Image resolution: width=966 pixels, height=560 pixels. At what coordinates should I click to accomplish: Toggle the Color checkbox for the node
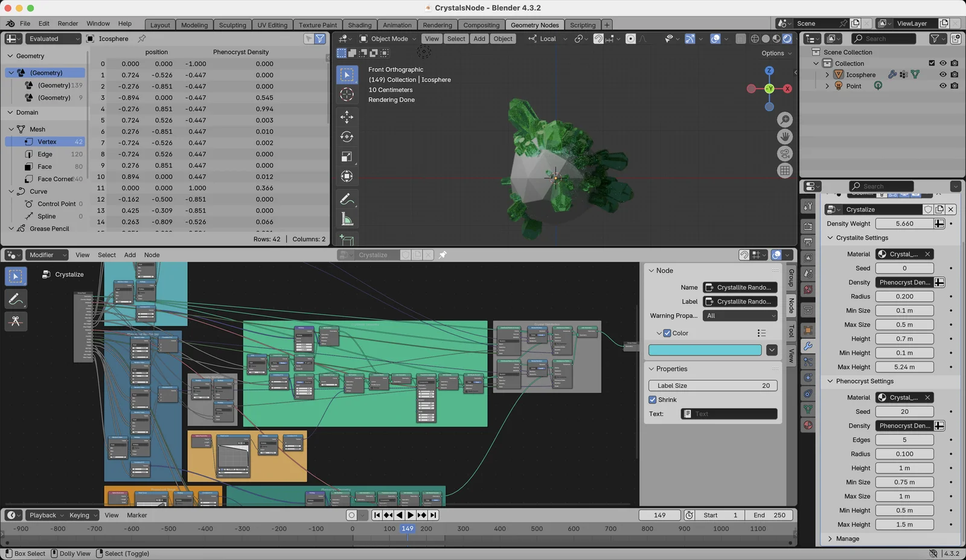click(667, 332)
